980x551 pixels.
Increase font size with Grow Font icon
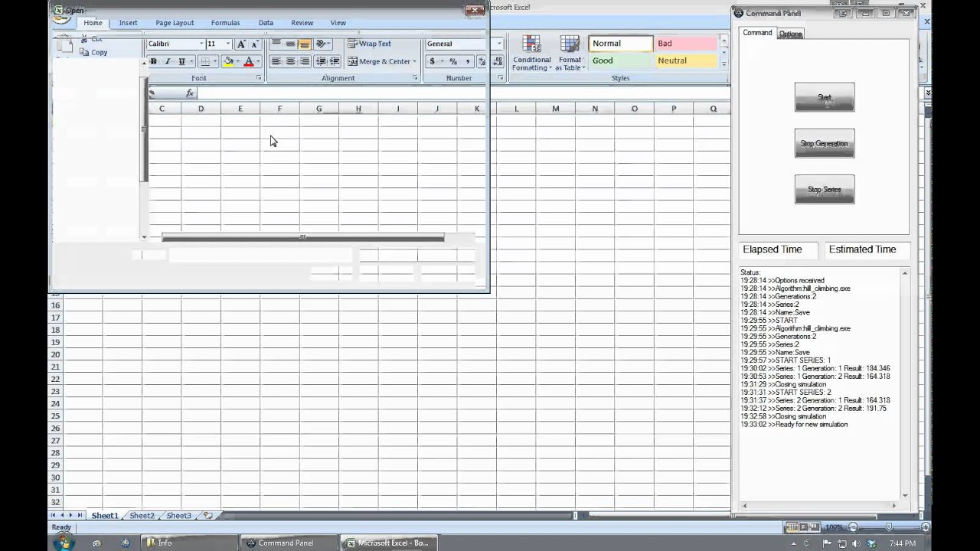[x=241, y=44]
